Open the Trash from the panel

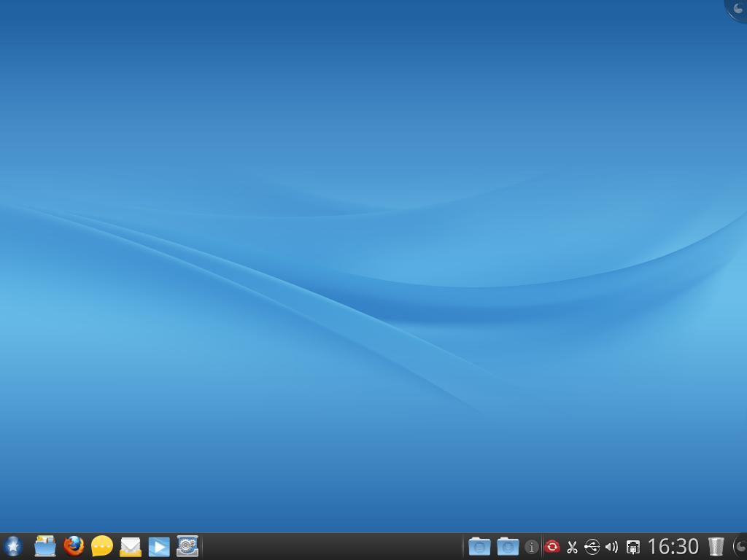(716, 546)
